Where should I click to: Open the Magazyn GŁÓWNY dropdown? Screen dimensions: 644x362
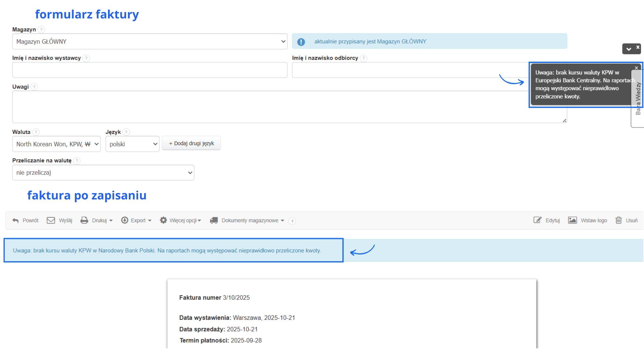150,42
